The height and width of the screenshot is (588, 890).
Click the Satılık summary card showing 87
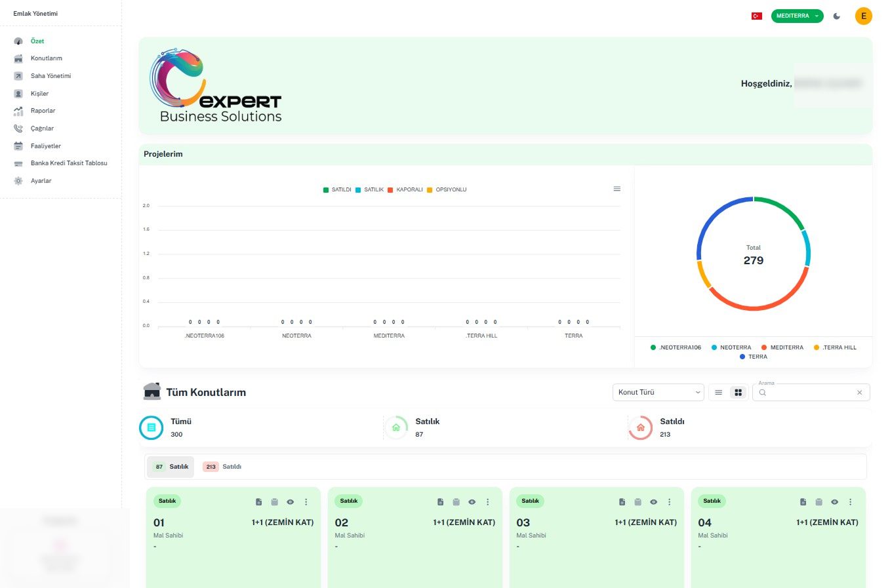click(x=426, y=427)
